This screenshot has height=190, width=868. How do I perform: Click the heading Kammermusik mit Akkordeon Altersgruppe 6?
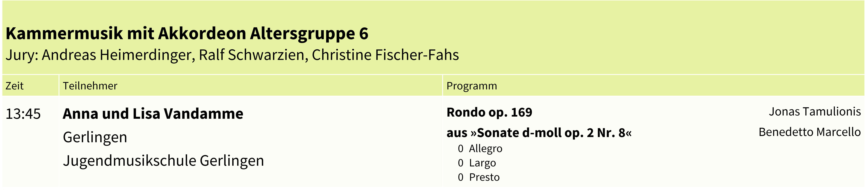187,34
